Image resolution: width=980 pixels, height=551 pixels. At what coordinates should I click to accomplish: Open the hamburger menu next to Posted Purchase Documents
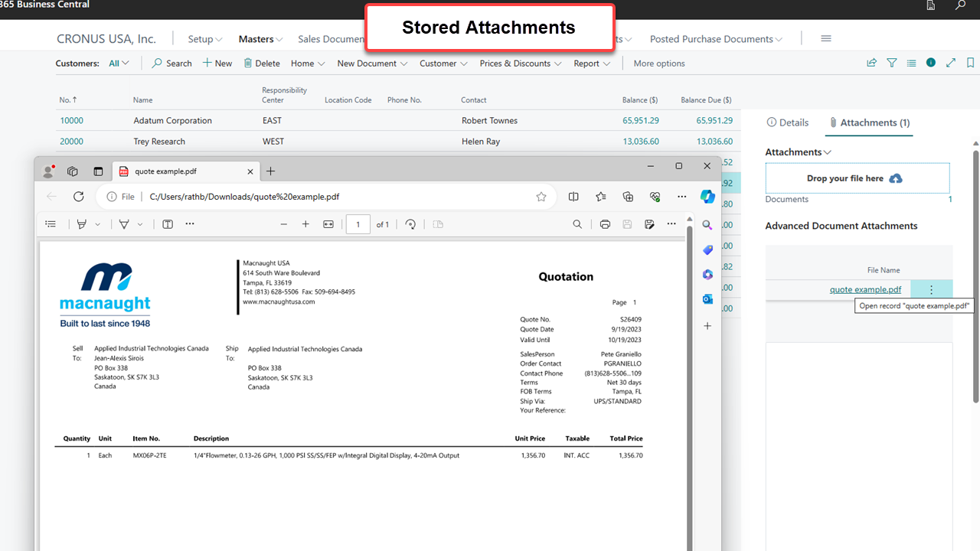pos(826,38)
